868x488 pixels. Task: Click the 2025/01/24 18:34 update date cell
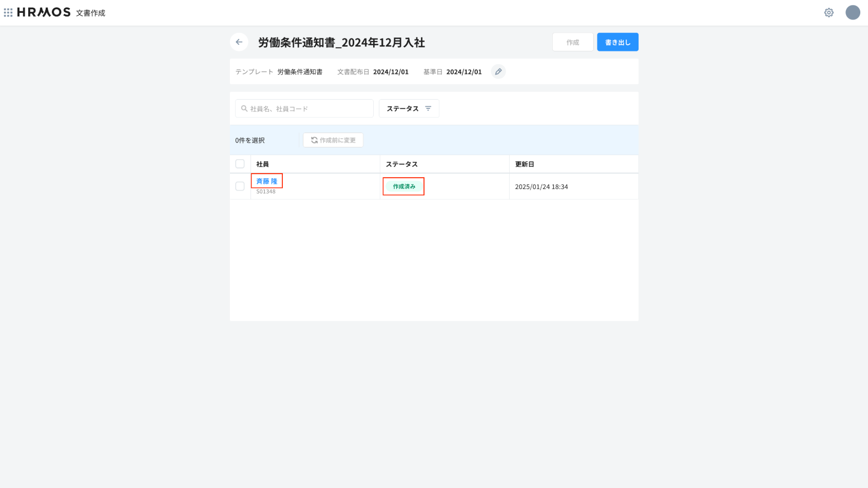[541, 187]
